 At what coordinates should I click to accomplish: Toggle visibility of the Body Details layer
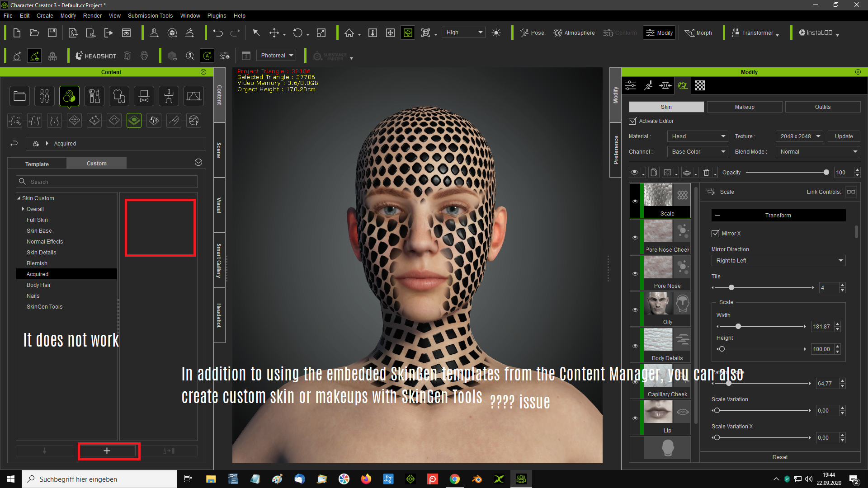coord(635,346)
